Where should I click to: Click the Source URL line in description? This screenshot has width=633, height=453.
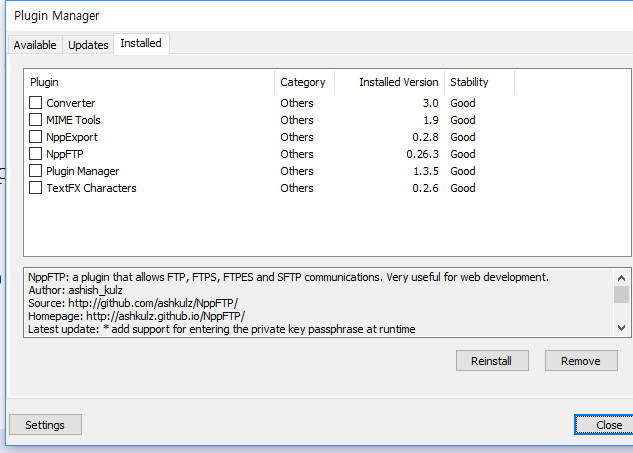pyautogui.click(x=133, y=303)
